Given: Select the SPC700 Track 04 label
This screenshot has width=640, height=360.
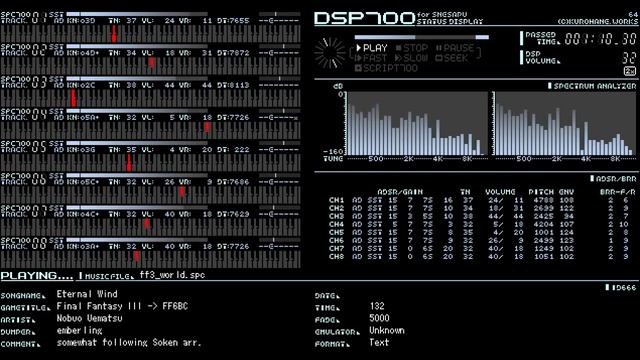Looking at the screenshot, I should [24, 114].
